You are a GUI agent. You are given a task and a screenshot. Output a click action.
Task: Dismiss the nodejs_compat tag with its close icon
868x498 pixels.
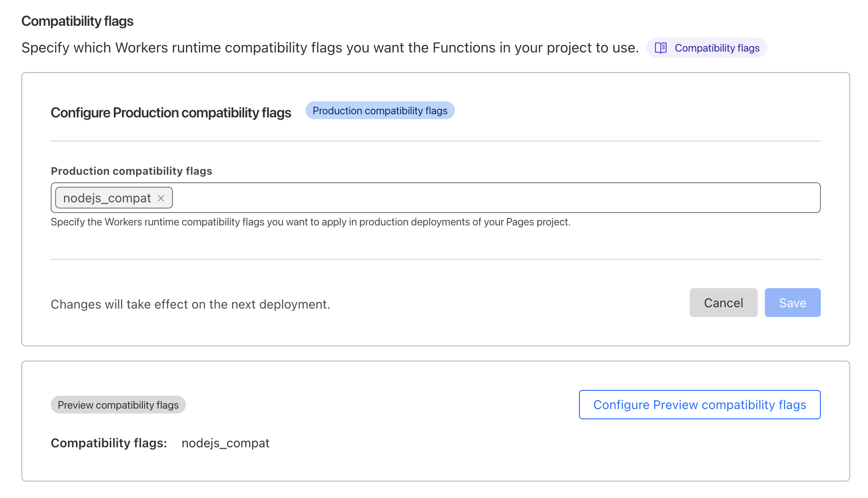click(x=161, y=198)
